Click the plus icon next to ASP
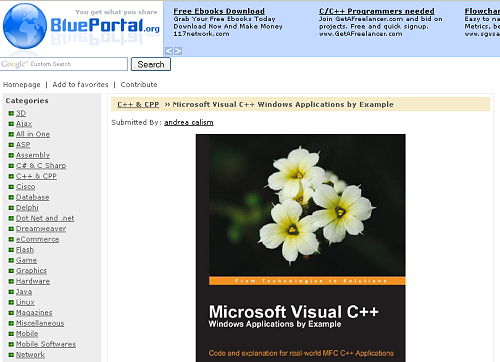Viewport: 500px width, 362px height. coord(11,145)
